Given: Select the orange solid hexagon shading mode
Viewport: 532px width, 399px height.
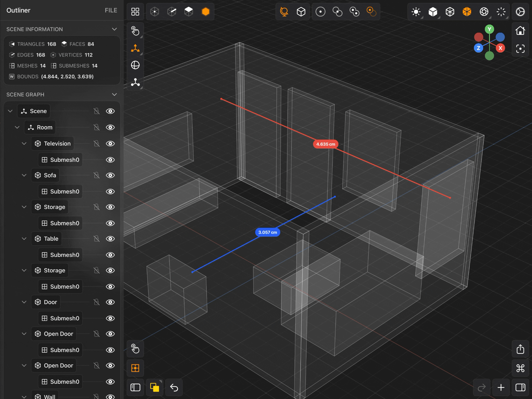Looking at the screenshot, I should pos(206,12).
